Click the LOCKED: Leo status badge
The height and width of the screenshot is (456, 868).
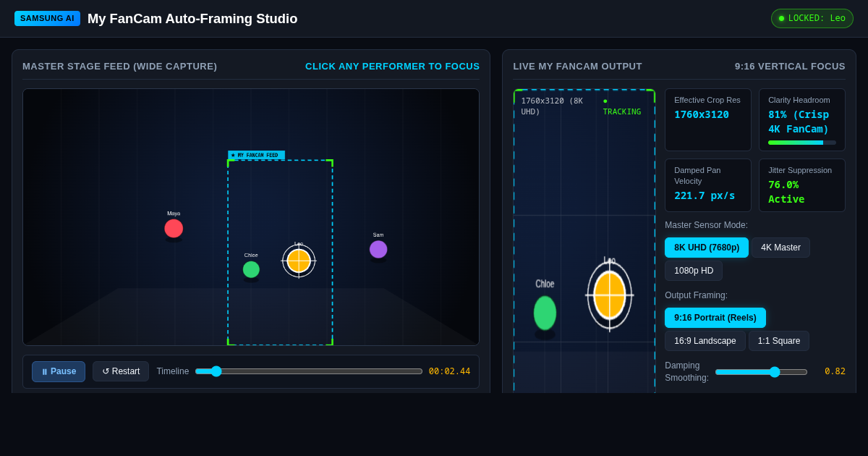[x=812, y=18]
